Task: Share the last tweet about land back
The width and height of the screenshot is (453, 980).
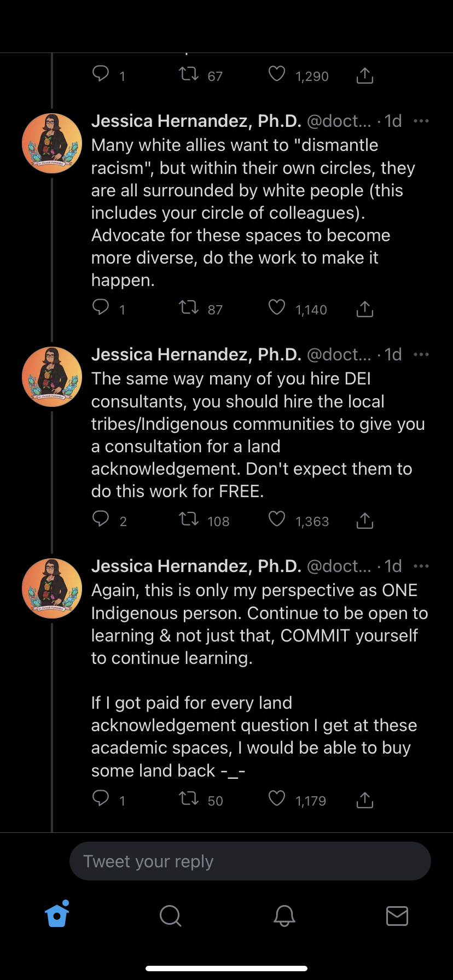Action: pos(365,800)
